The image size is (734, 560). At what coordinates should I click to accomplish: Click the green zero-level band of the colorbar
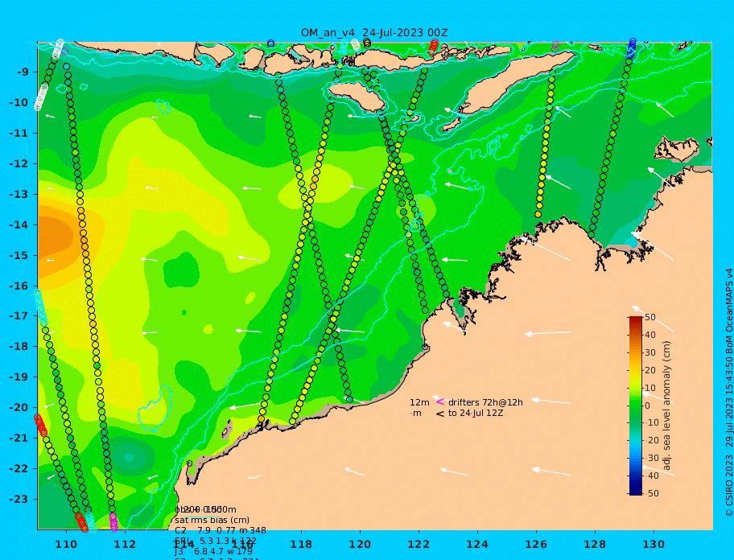[x=636, y=406]
